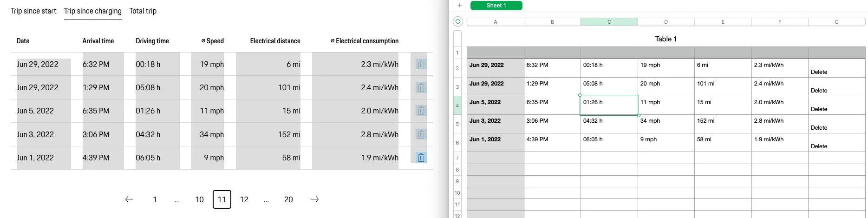Select column F header in spreadsheet
This screenshot has width=868, height=218.
[780, 22]
